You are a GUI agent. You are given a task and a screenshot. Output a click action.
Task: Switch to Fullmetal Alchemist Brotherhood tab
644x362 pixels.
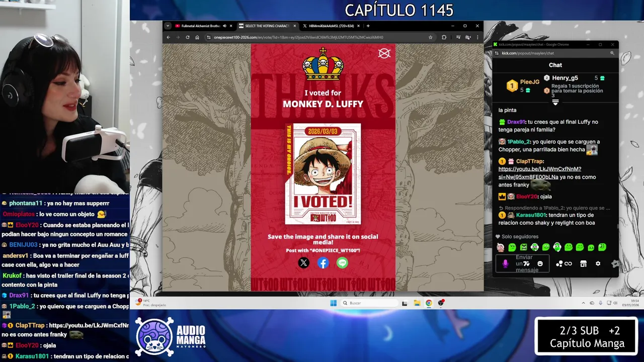204,26
